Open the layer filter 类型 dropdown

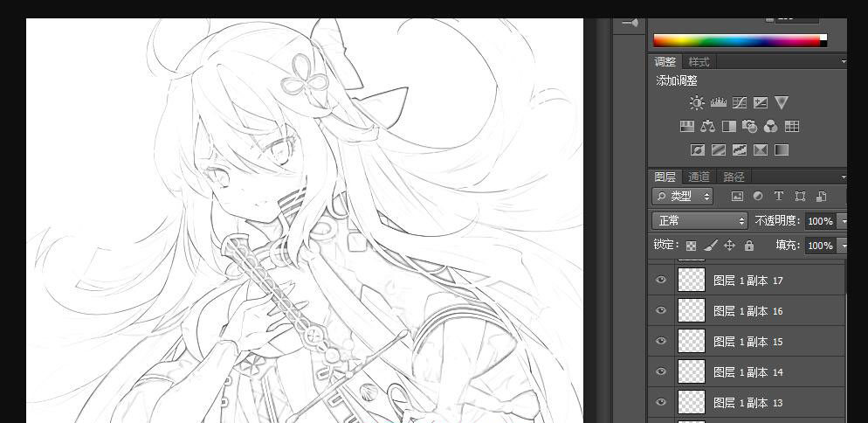pyautogui.click(x=682, y=197)
